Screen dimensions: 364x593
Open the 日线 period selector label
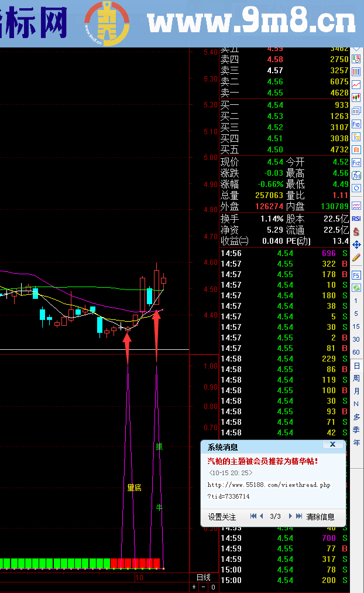coord(203,577)
